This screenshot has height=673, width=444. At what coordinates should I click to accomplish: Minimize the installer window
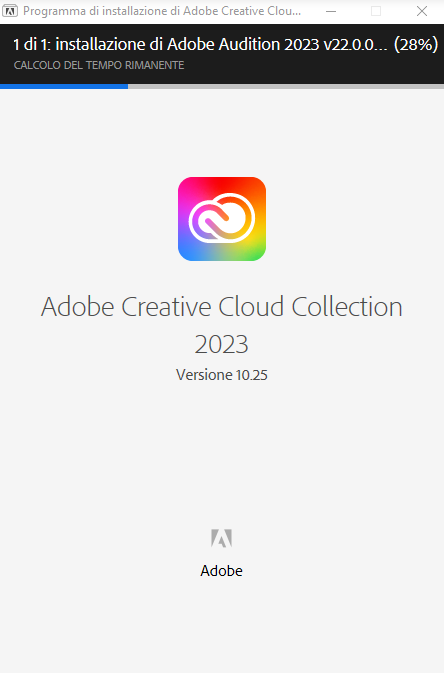point(331,11)
